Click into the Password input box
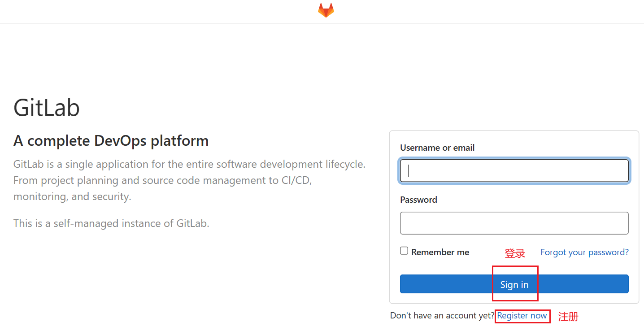 pos(514,223)
